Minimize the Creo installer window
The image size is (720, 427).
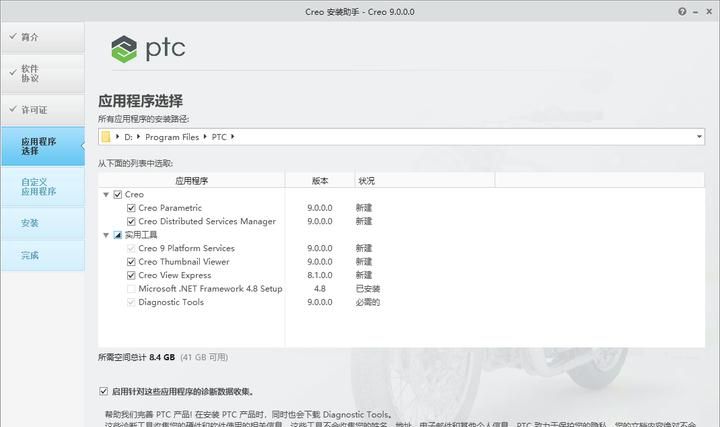click(695, 12)
